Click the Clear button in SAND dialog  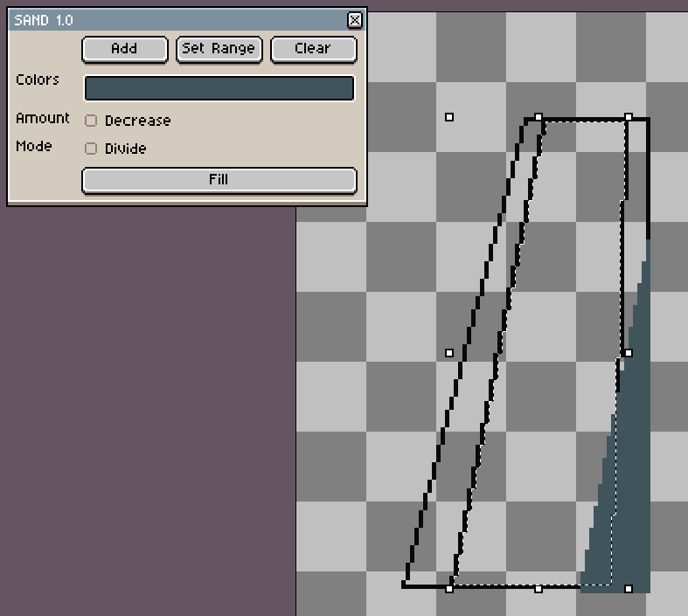[x=313, y=49]
